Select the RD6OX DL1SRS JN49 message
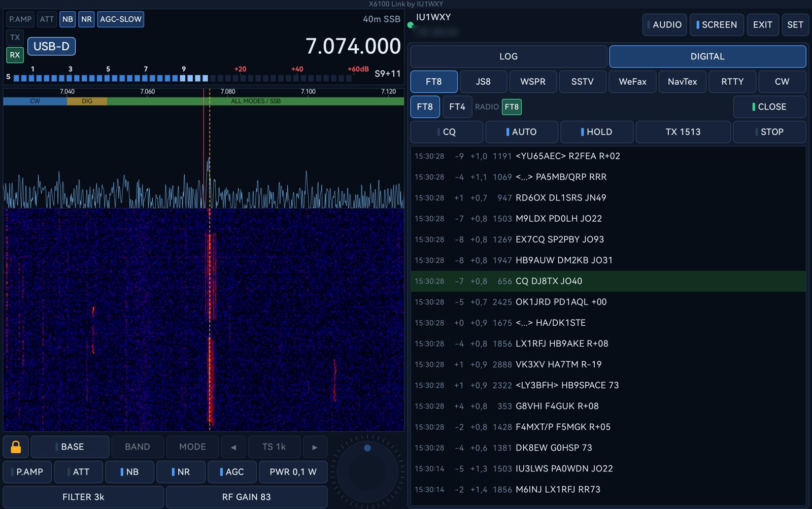812x509 pixels. click(608, 198)
